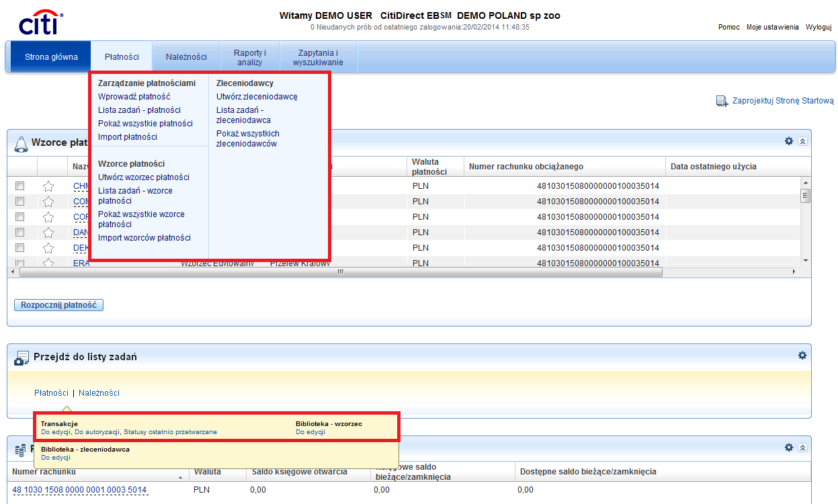Click the Wyloguj link

point(819,27)
